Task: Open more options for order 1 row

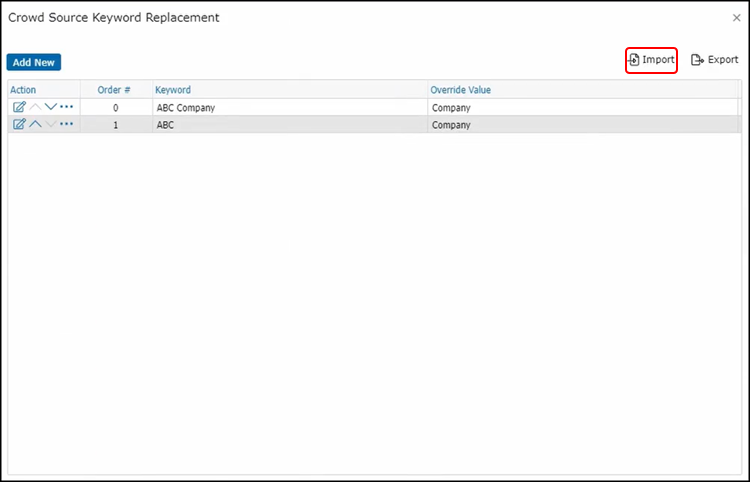Action: pos(67,125)
